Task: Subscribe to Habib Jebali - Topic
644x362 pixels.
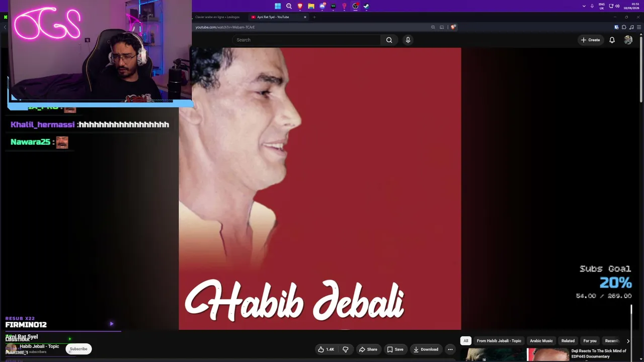Action: (x=78, y=349)
